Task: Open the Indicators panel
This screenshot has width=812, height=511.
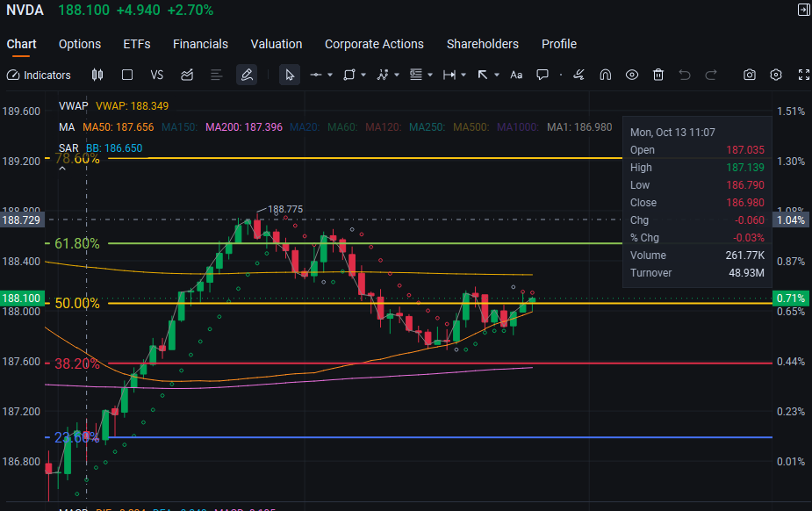Action: point(39,76)
